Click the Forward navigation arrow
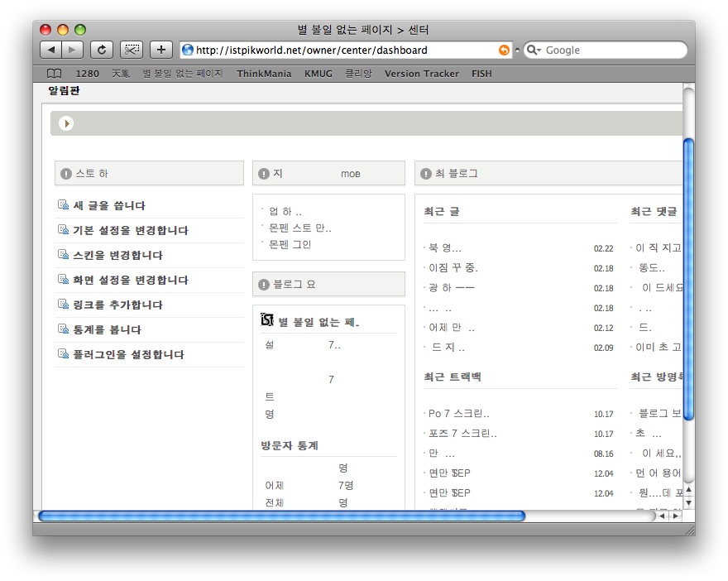The height and width of the screenshot is (581, 728). [x=72, y=50]
